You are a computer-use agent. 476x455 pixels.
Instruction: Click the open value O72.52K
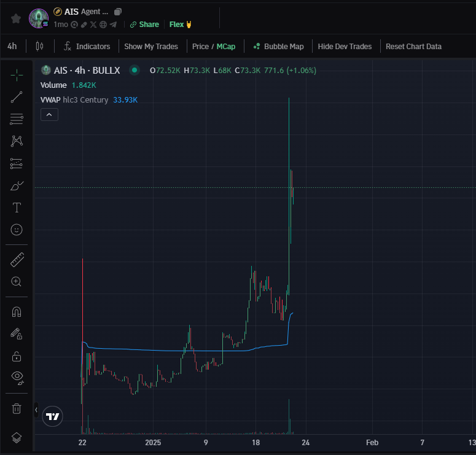(x=165, y=71)
